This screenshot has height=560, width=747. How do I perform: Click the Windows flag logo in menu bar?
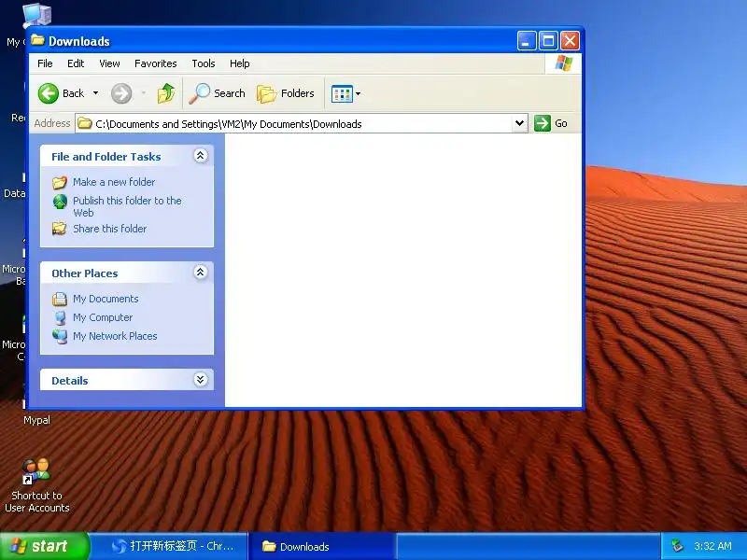[x=563, y=63]
